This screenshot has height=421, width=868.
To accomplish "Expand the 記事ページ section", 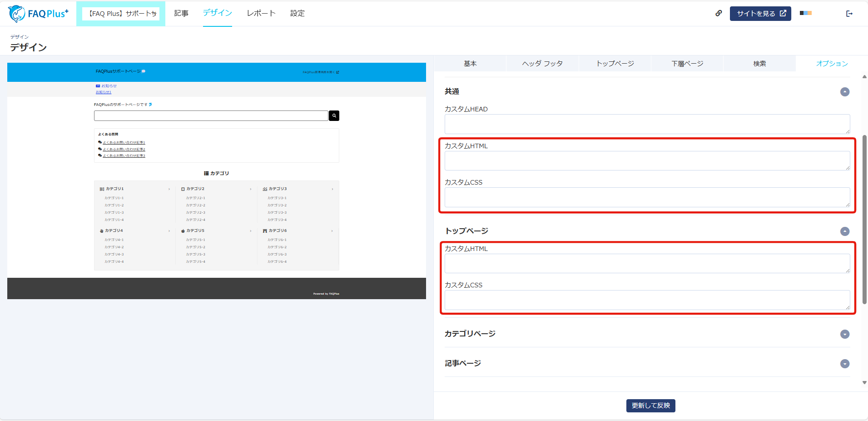I will pyautogui.click(x=845, y=364).
